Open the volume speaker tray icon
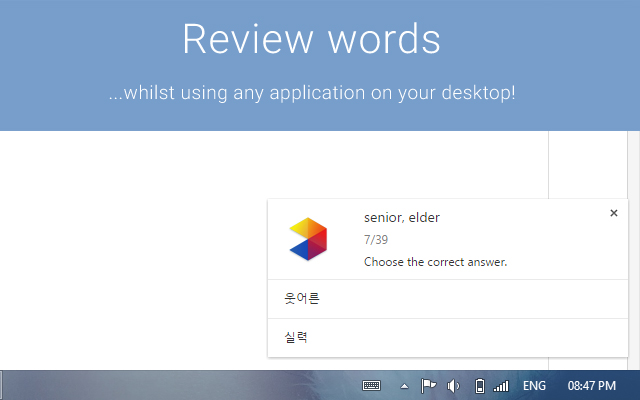640x400 pixels. pos(453,386)
